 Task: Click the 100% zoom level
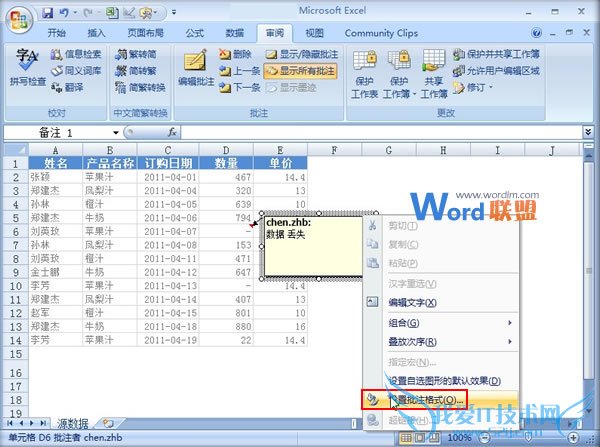pyautogui.click(x=459, y=437)
